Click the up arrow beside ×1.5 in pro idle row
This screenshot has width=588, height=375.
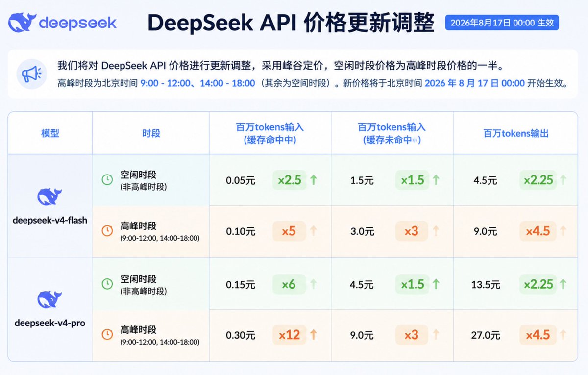point(436,284)
